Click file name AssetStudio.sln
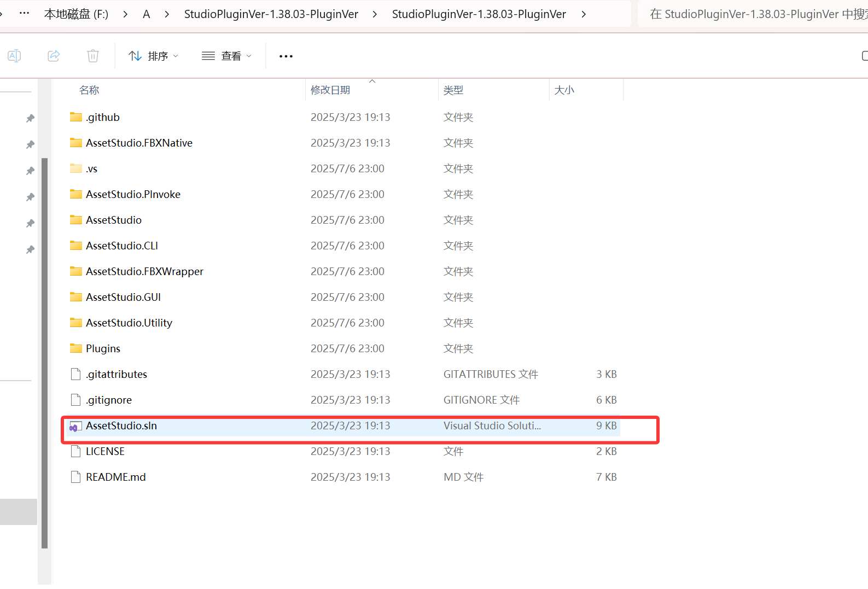 [x=121, y=425]
